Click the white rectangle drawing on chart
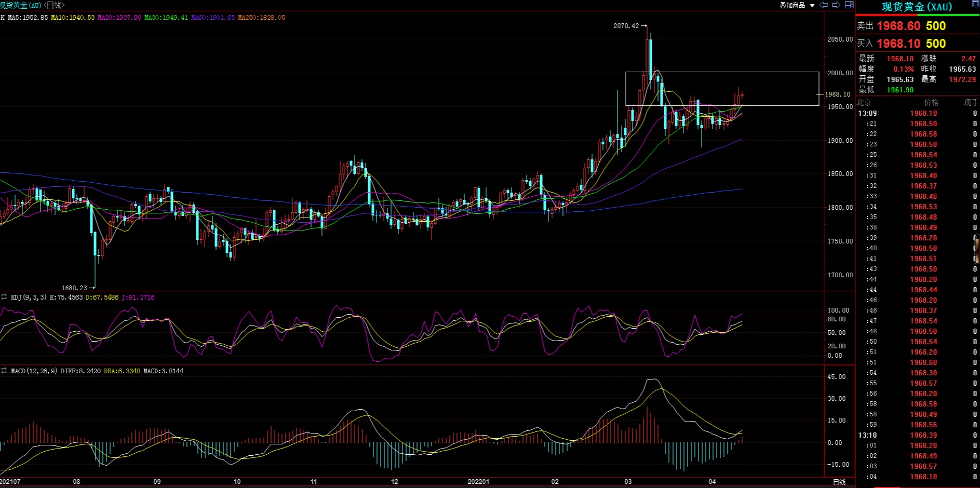The image size is (980, 488). [722, 72]
